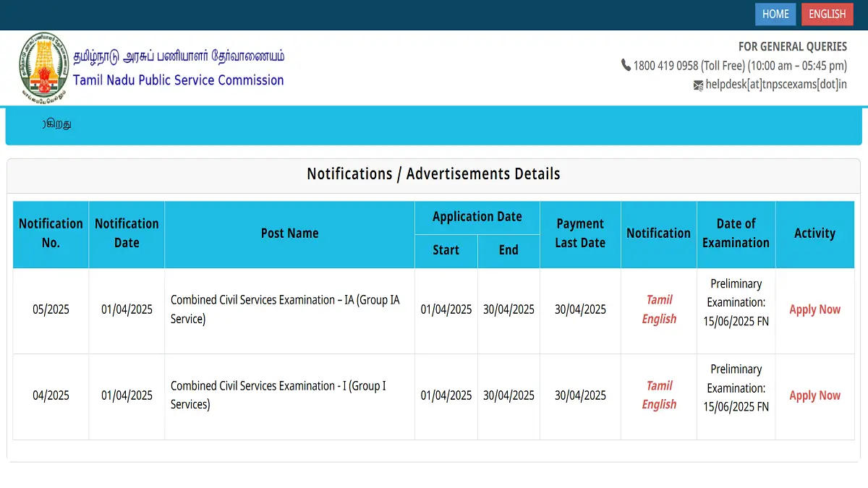The image size is (868, 488).
Task: Select the helpdesk email address text
Action: point(776,85)
